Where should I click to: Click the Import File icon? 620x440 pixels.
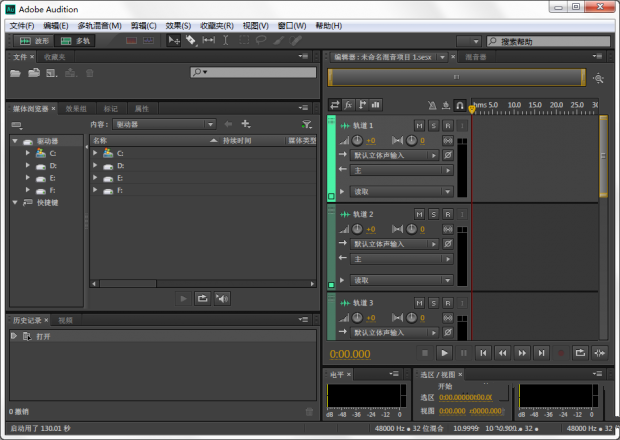pos(34,73)
